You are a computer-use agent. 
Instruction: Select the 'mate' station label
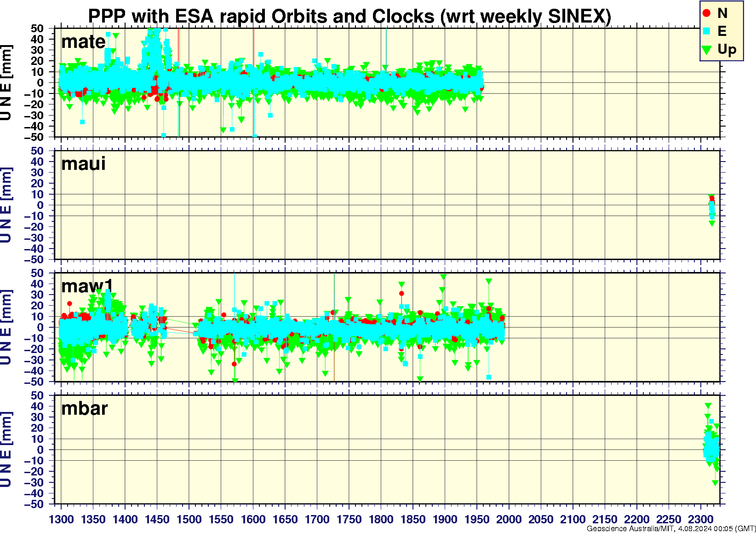point(83,42)
